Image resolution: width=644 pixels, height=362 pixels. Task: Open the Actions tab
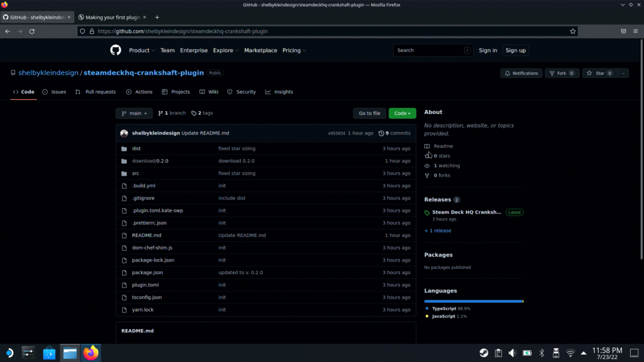(x=139, y=92)
